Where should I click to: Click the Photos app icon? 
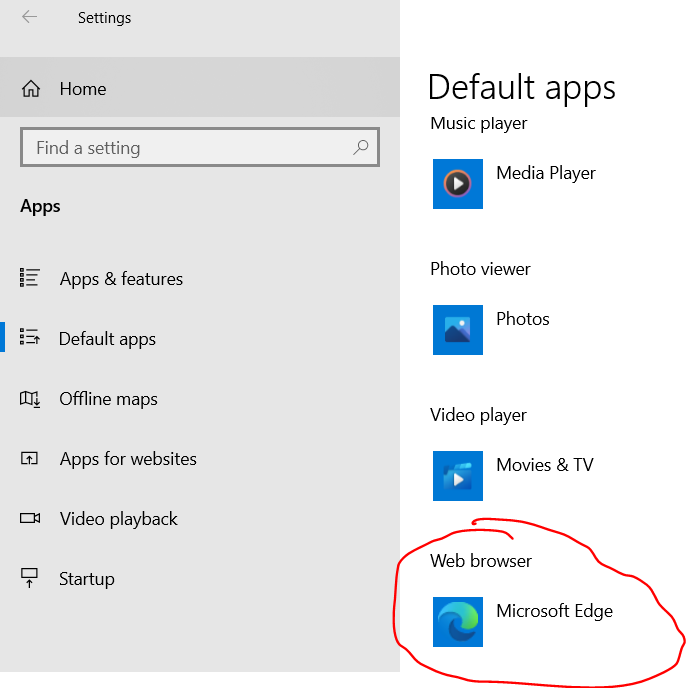point(458,330)
